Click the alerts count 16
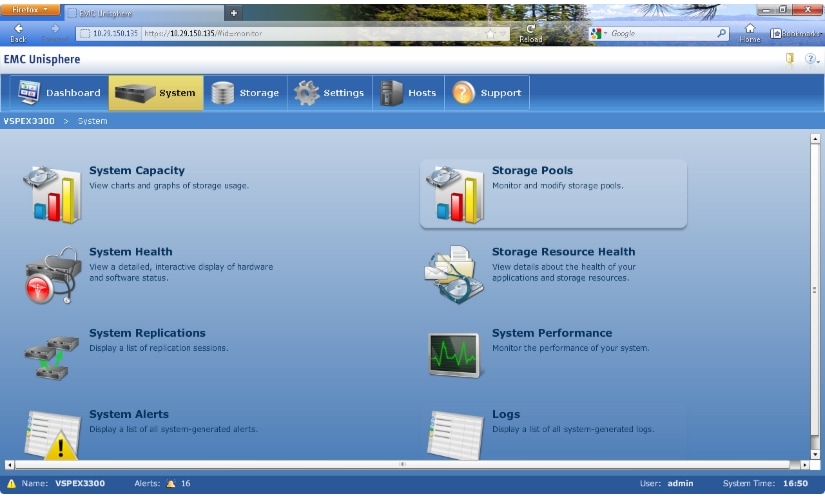 tap(185, 483)
